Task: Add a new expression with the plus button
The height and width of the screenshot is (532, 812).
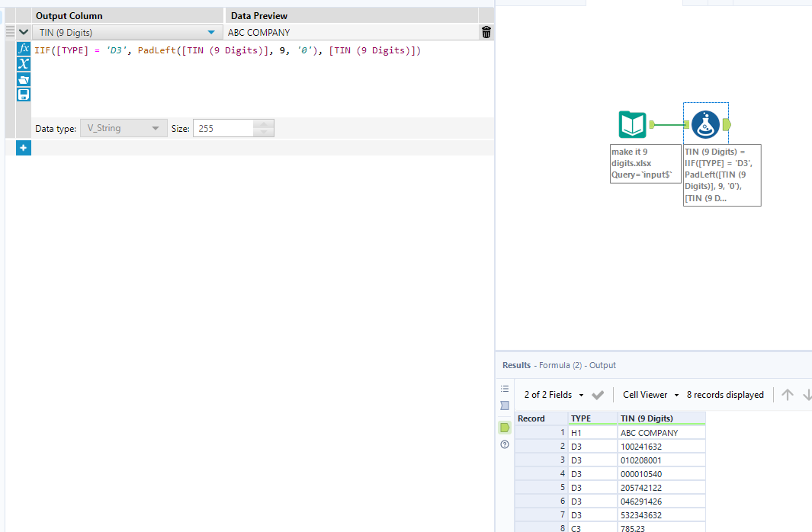Action: pos(23,147)
